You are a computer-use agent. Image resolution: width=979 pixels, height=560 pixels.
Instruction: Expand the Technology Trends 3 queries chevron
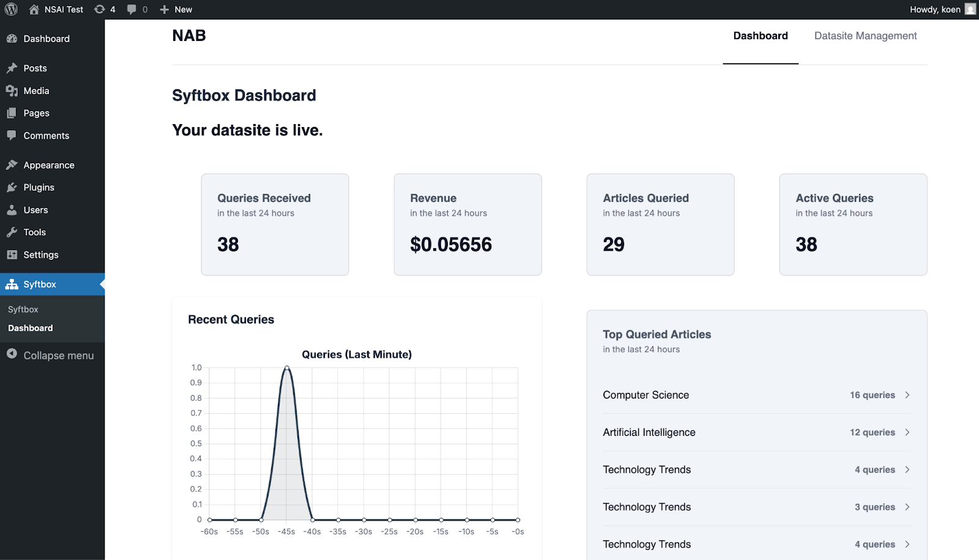point(907,507)
